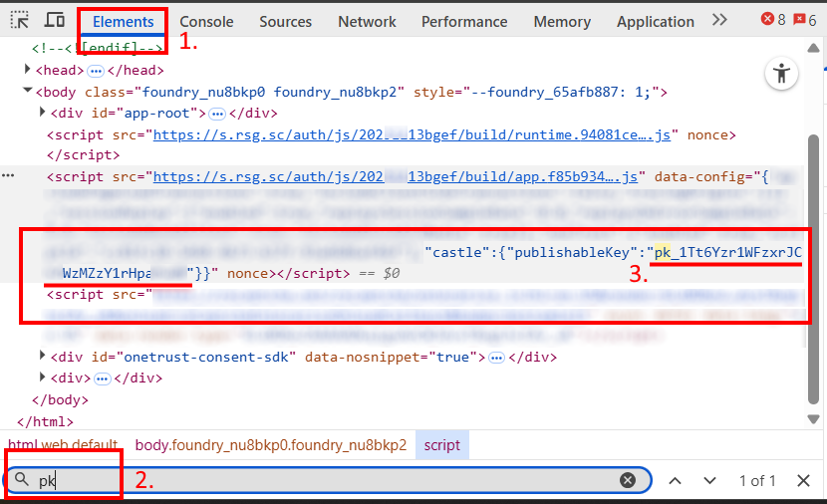Image resolution: width=827 pixels, height=504 pixels.
Task: Close the find bar
Action: (x=803, y=480)
